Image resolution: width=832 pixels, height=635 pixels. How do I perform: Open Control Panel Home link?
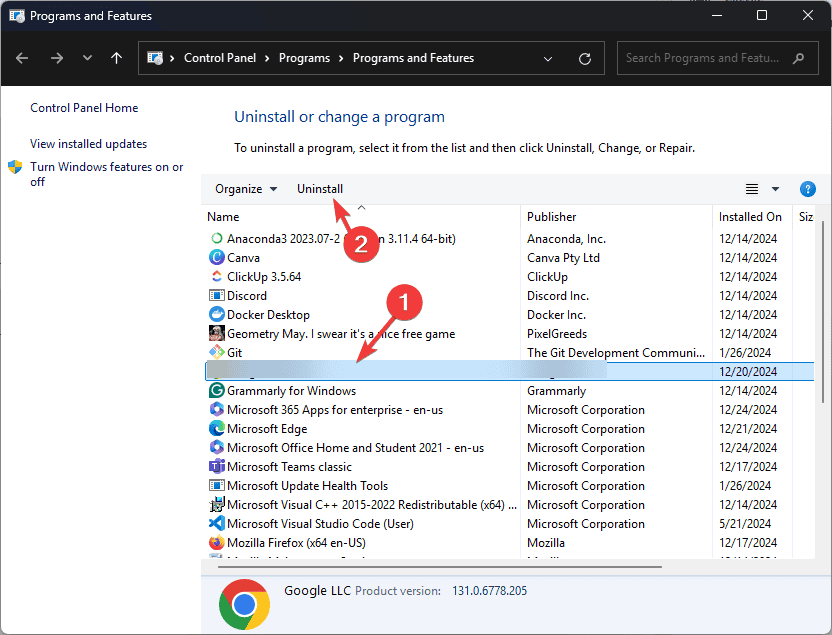pos(84,108)
